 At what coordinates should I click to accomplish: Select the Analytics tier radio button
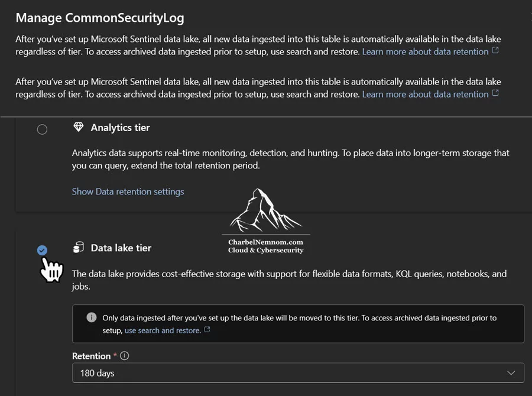(42, 129)
